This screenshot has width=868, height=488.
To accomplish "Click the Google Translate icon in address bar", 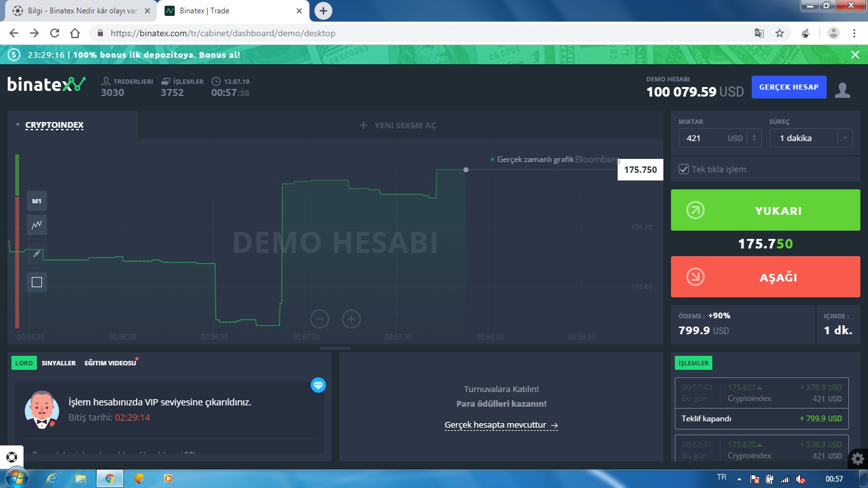I will 759,33.
